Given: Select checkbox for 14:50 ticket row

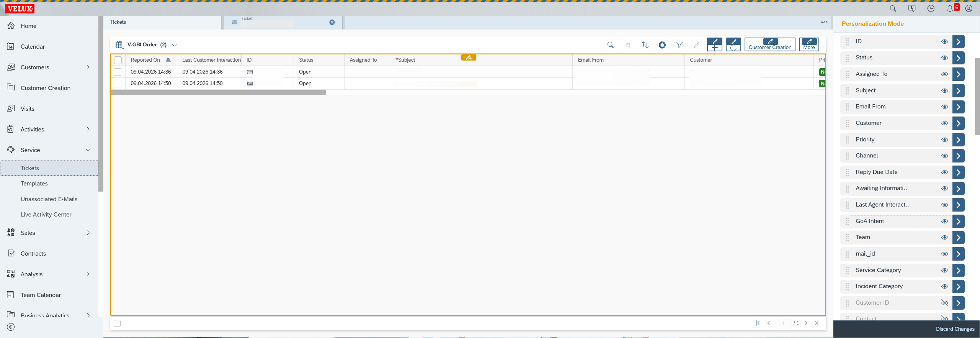Looking at the screenshot, I should coord(118,84).
